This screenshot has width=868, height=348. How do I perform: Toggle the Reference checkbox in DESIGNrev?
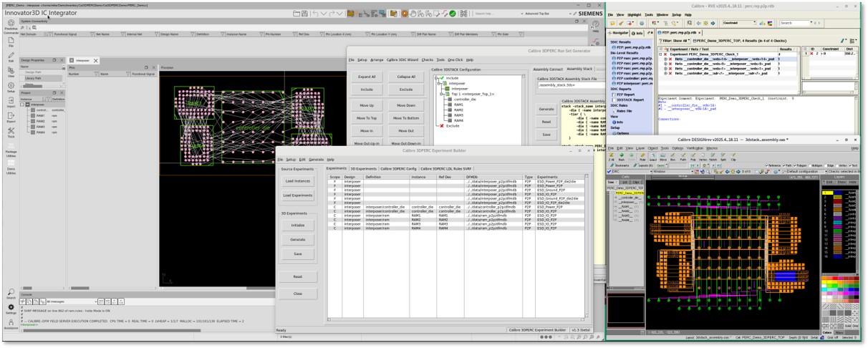coord(766,165)
